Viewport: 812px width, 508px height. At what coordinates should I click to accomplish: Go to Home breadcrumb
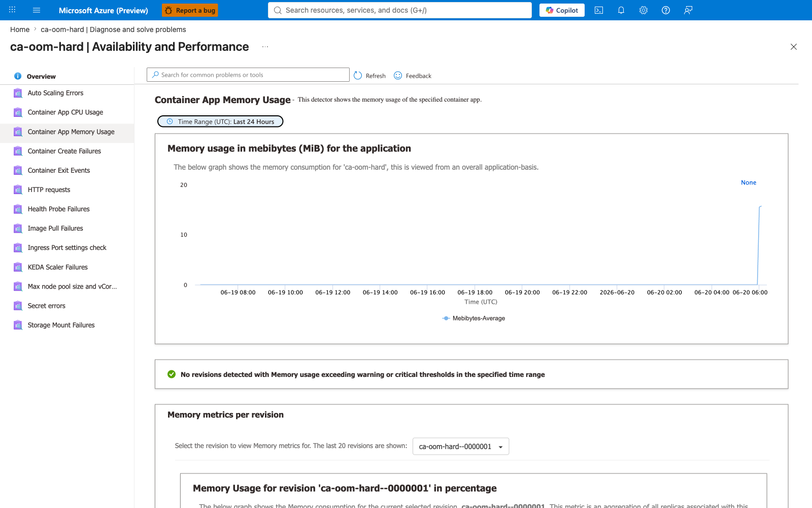(x=20, y=29)
